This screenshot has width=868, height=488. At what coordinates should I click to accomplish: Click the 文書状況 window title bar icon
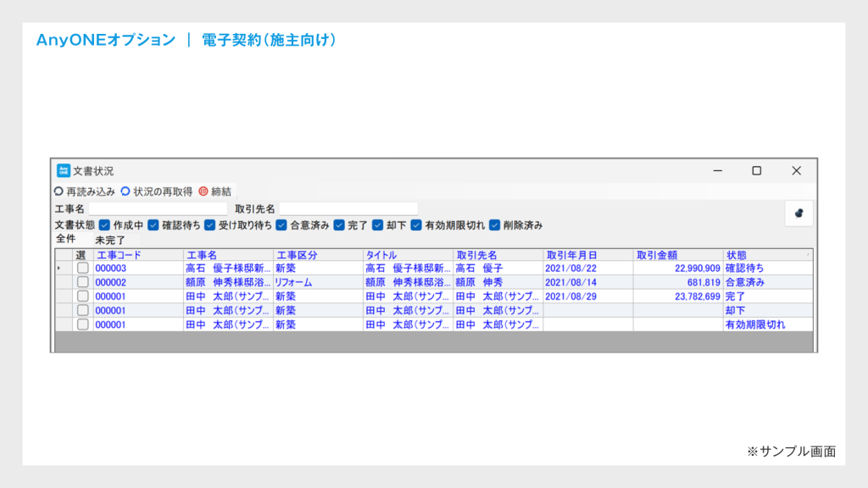pos(63,169)
